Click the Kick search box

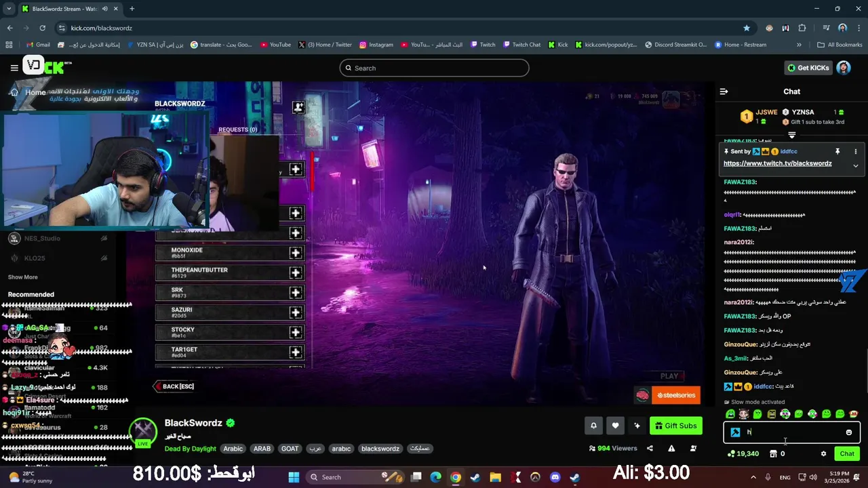pos(434,68)
